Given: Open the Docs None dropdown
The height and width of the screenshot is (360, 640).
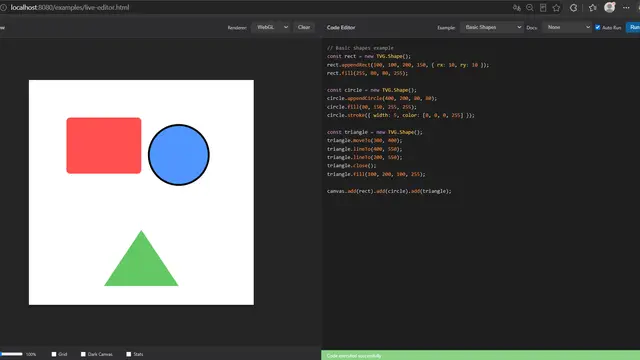Looking at the screenshot, I should click(x=568, y=27).
